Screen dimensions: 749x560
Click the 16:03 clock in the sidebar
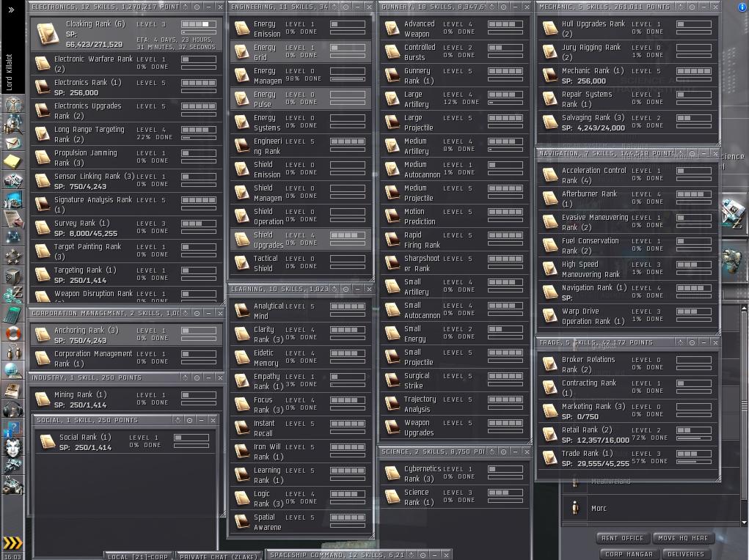pos(13,556)
